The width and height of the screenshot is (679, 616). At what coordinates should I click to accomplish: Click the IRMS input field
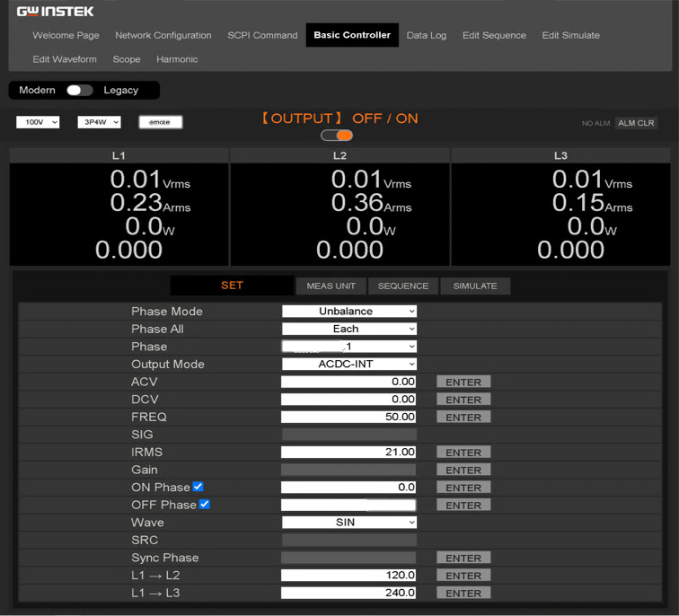click(x=348, y=453)
